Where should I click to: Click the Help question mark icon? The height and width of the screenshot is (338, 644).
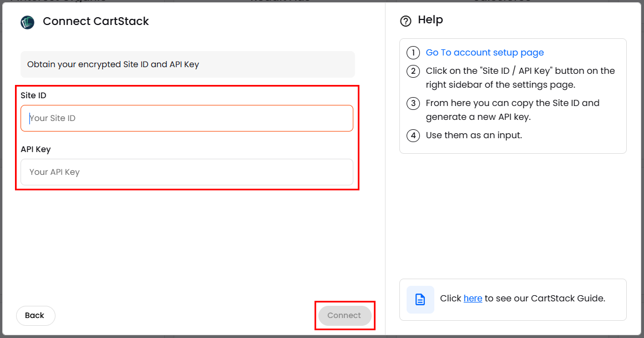(x=405, y=21)
